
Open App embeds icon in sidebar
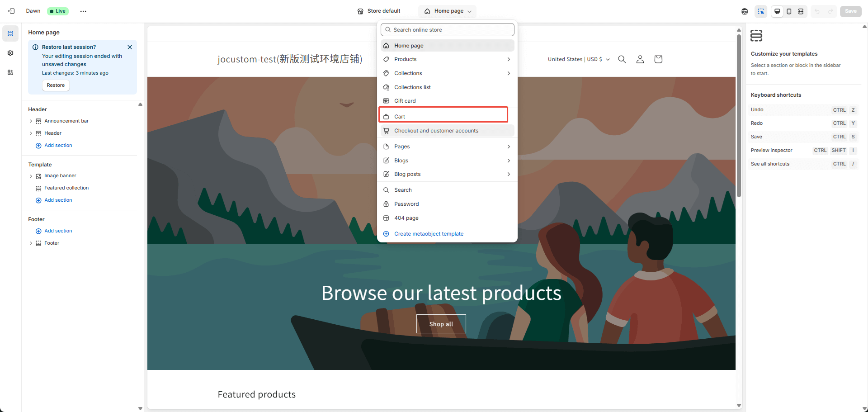pyautogui.click(x=10, y=72)
